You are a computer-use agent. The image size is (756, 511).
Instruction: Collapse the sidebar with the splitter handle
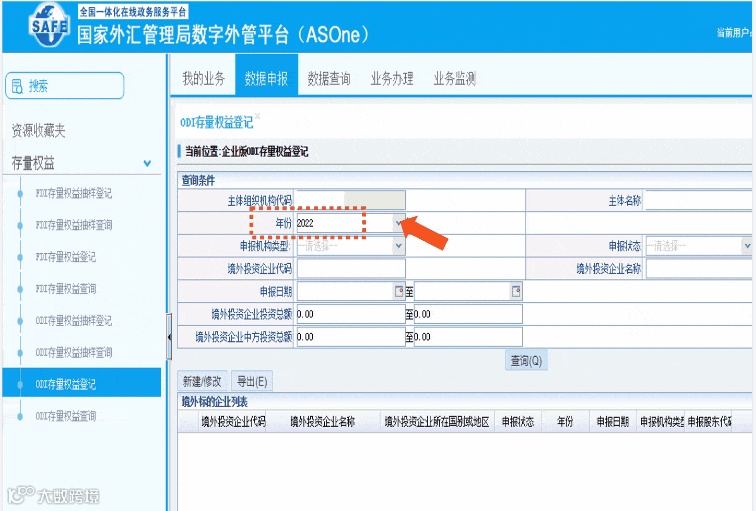(169, 336)
